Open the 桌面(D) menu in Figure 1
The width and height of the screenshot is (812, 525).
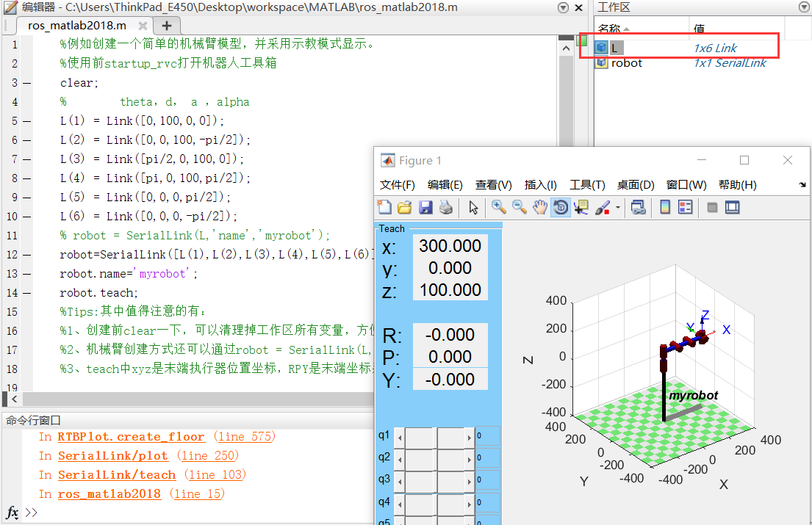[636, 184]
